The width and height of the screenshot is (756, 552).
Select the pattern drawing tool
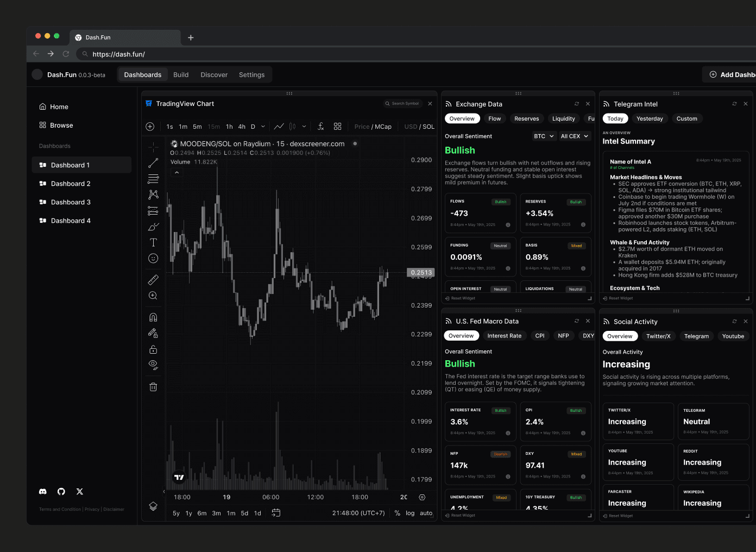tap(153, 195)
